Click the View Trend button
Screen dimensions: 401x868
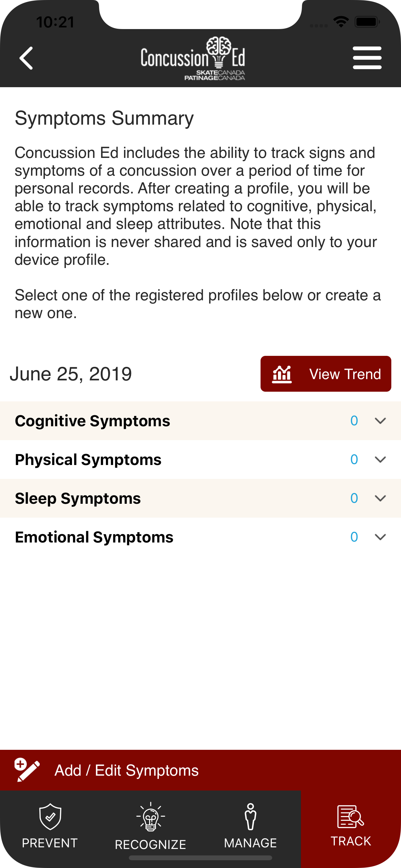click(x=325, y=374)
